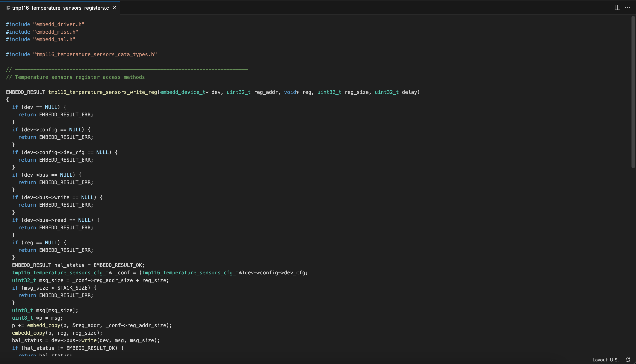Click the "uint8_t msg[msg_size];" declaration line
636x364 pixels.
click(x=45, y=310)
